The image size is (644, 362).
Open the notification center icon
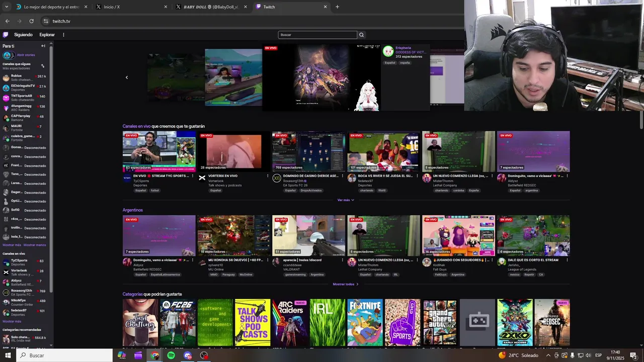click(633, 355)
